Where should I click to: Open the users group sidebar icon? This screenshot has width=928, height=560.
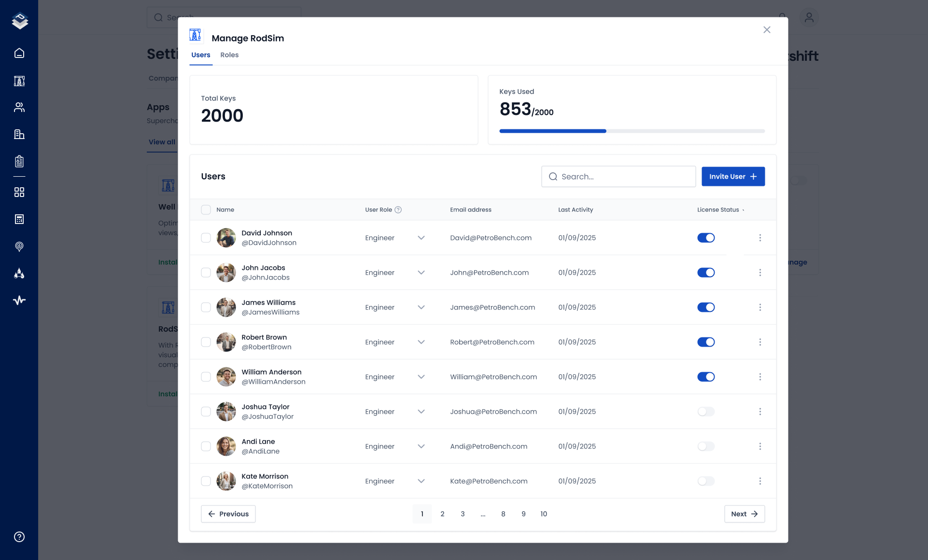coord(19,107)
